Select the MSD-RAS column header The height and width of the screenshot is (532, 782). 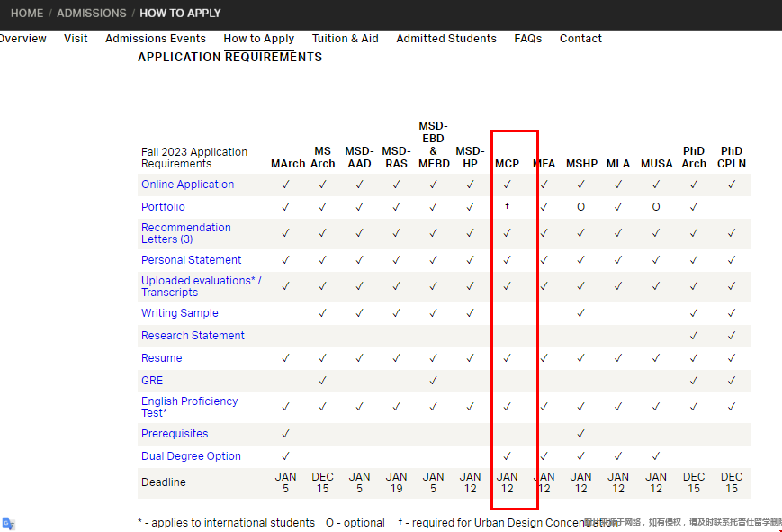pos(397,158)
